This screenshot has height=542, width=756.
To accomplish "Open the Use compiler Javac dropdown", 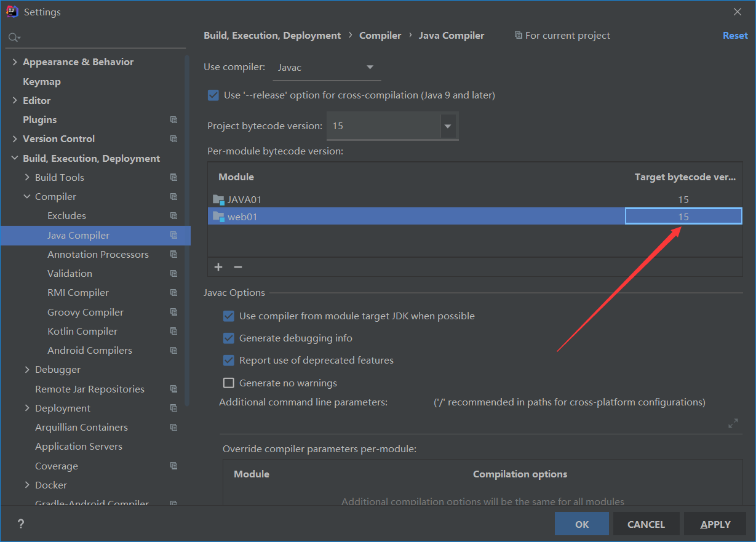I will pos(327,68).
